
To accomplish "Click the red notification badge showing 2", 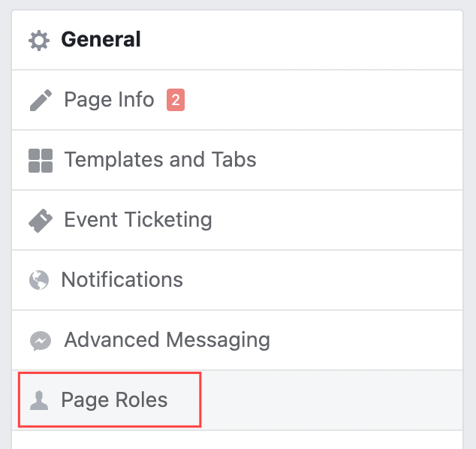I will tap(176, 100).
